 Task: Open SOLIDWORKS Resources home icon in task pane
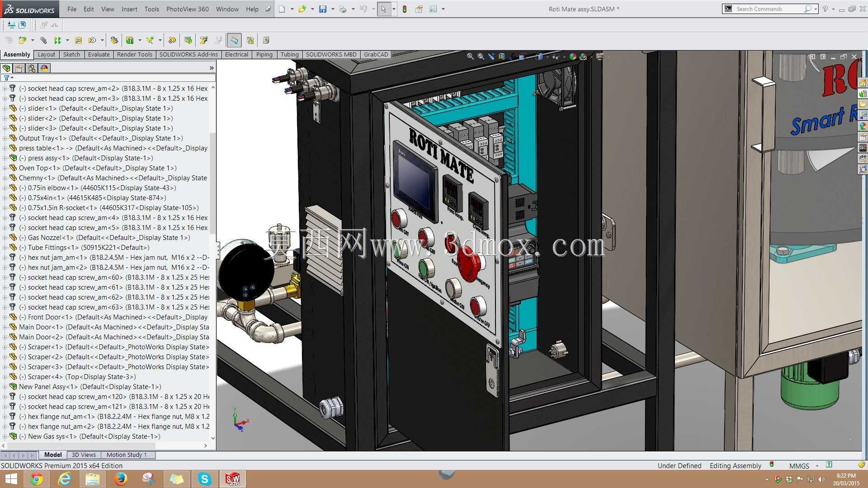click(x=863, y=83)
